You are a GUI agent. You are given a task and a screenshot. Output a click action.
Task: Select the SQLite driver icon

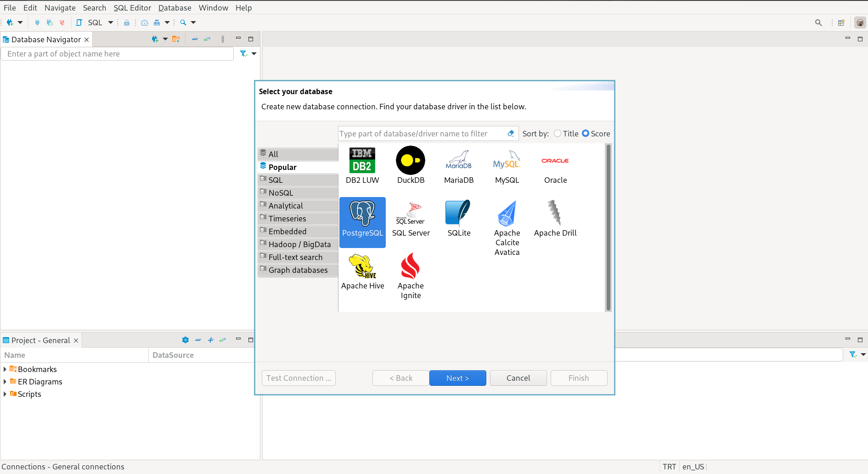tap(459, 219)
